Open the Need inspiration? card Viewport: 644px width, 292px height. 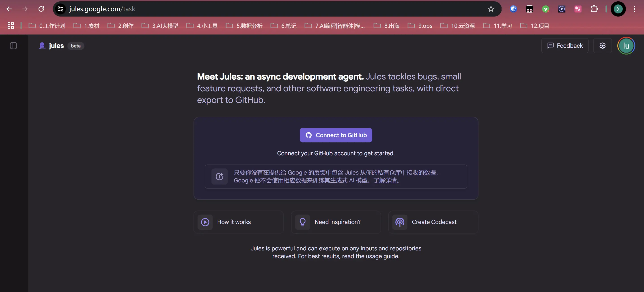(x=336, y=222)
